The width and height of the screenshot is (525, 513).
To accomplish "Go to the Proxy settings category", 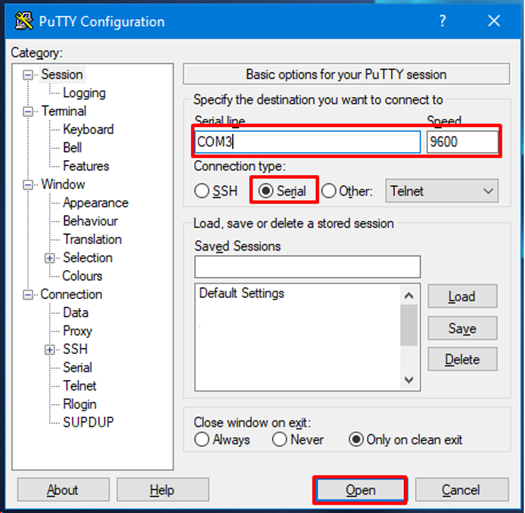I will [x=77, y=331].
